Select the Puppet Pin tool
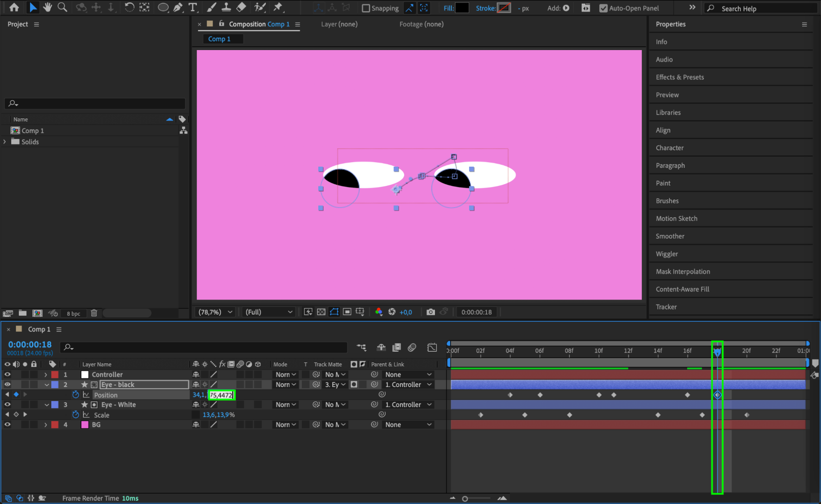 pos(278,7)
